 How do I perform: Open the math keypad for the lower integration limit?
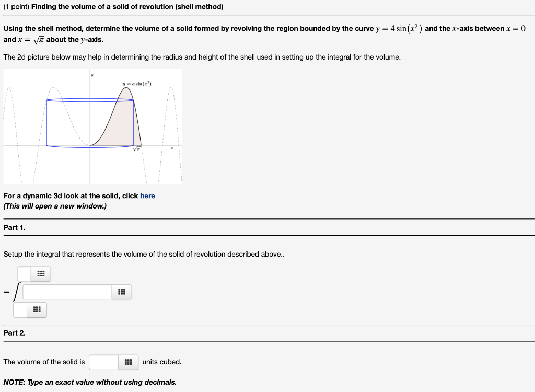[36, 309]
